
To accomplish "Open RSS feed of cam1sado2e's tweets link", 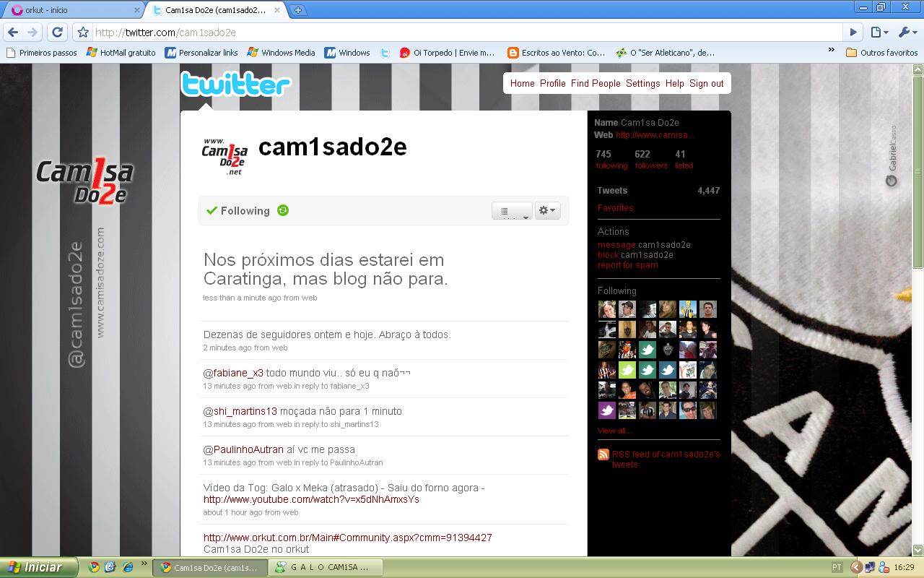I will 666,459.
